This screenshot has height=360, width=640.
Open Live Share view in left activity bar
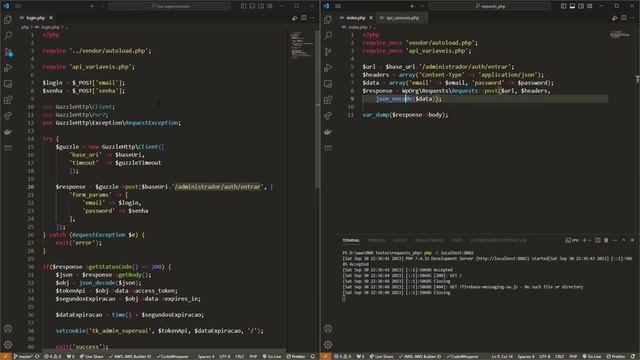(8, 116)
